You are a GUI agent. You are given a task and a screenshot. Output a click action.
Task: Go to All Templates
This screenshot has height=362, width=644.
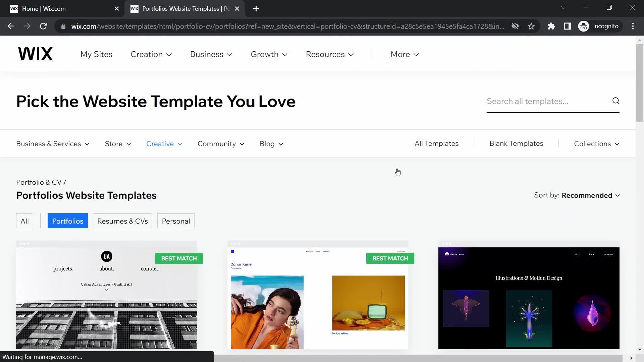click(436, 143)
